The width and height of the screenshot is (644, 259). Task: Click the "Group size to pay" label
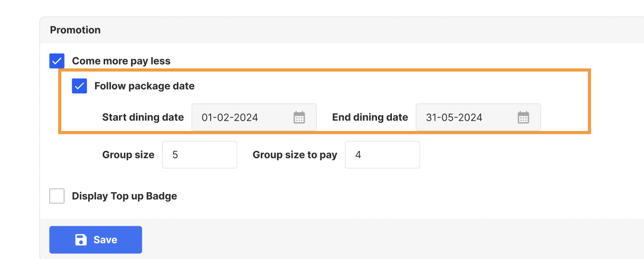click(x=295, y=155)
